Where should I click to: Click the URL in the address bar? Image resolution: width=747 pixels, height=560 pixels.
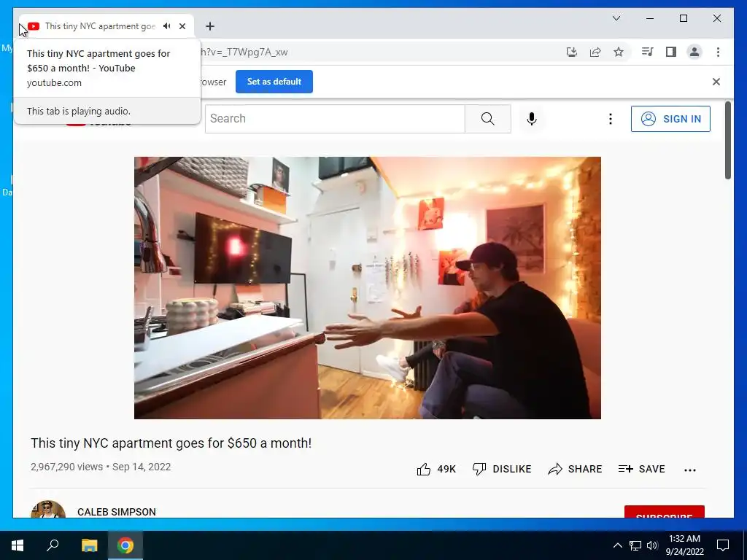tap(244, 52)
